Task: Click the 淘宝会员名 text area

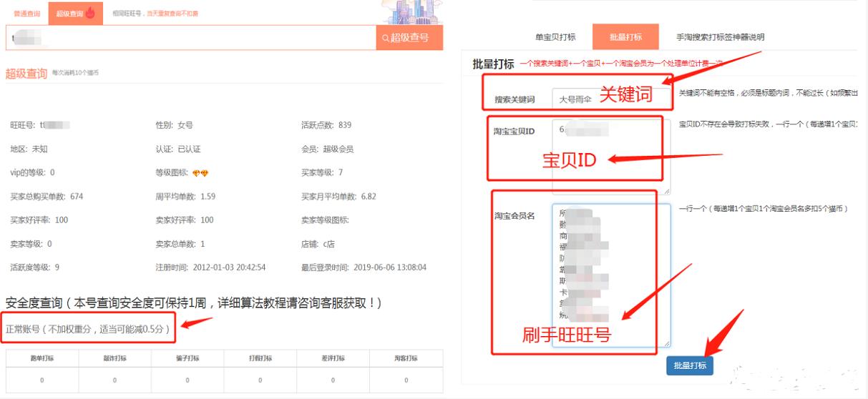Action: tap(611, 276)
